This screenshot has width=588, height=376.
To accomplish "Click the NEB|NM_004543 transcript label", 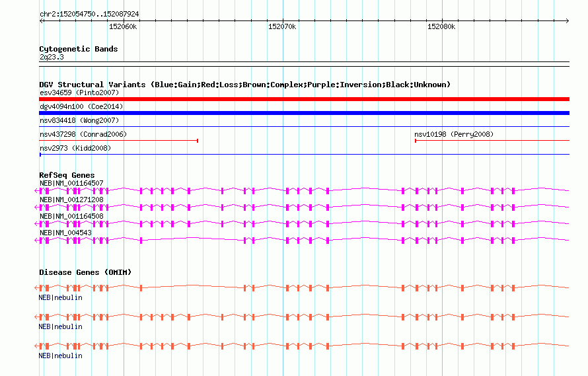I will pos(65,233).
